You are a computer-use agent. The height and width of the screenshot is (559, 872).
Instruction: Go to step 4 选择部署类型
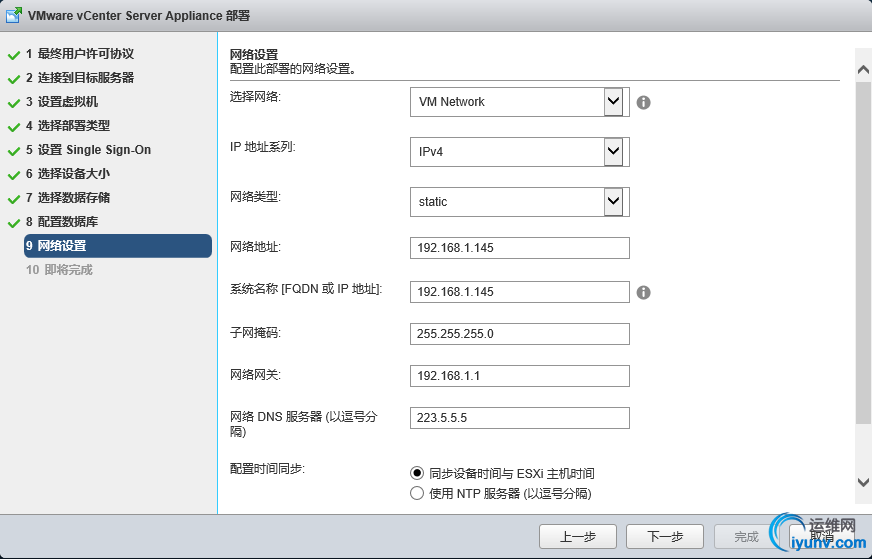[67, 126]
